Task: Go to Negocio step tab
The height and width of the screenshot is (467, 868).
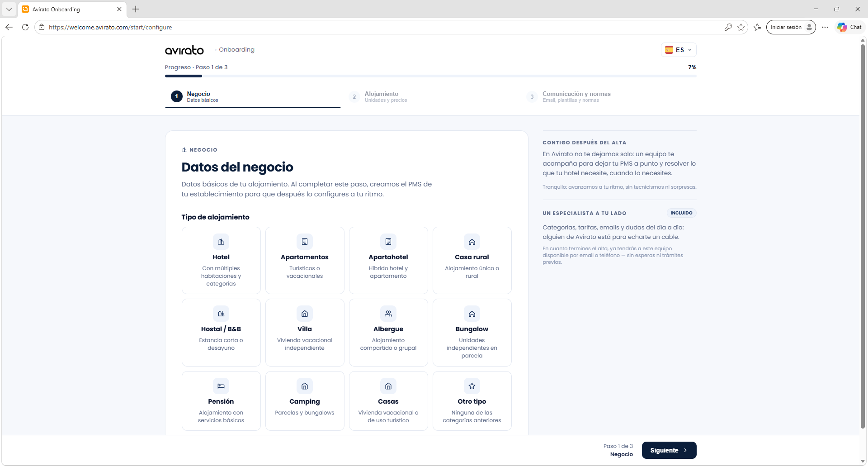Action: (x=253, y=97)
